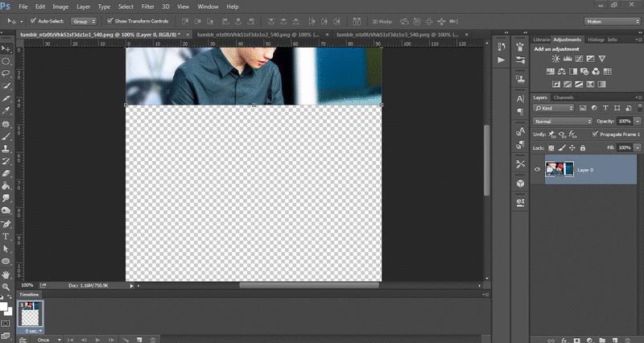The height and width of the screenshot is (343, 644).
Task: Select the Pen tool
Action: coord(6,225)
